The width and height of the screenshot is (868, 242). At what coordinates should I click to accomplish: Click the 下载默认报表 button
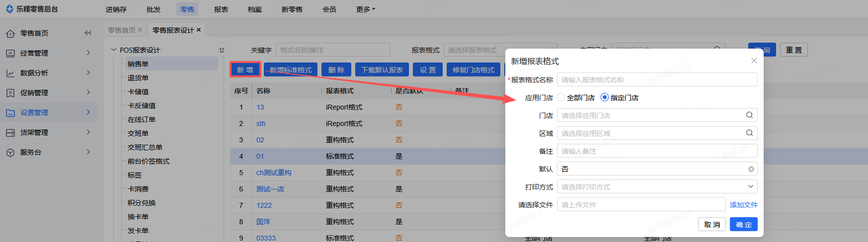pos(382,69)
